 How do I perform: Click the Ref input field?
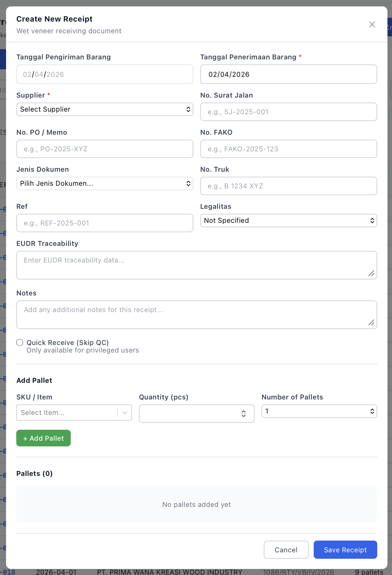pos(105,223)
